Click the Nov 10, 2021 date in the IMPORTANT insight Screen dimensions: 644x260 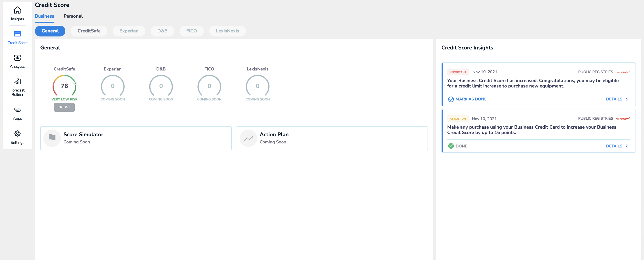[485, 72]
